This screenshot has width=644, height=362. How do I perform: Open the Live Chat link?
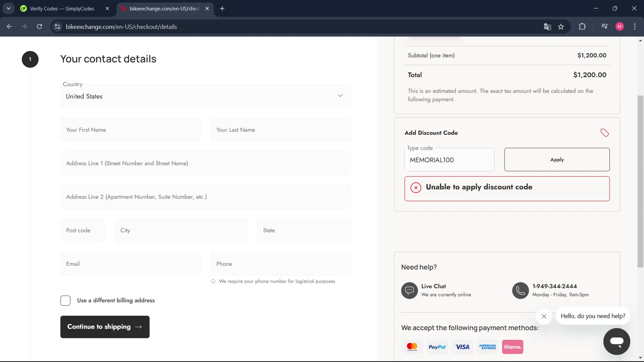click(x=433, y=286)
